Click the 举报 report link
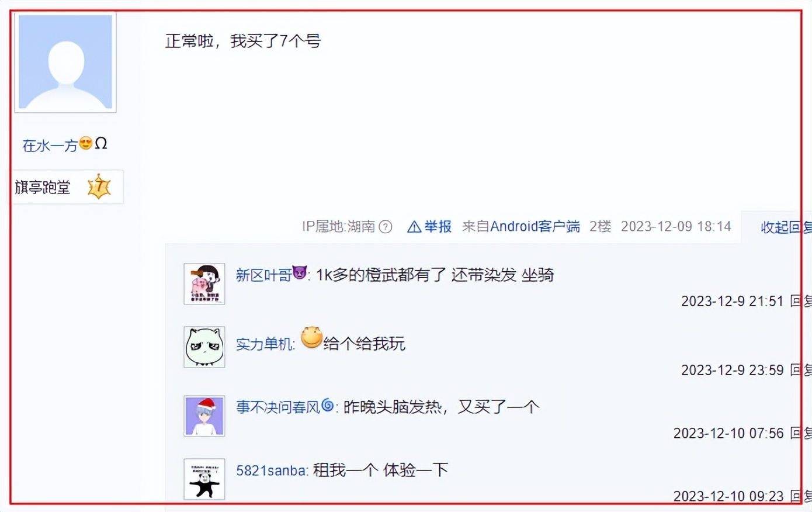 point(438,227)
